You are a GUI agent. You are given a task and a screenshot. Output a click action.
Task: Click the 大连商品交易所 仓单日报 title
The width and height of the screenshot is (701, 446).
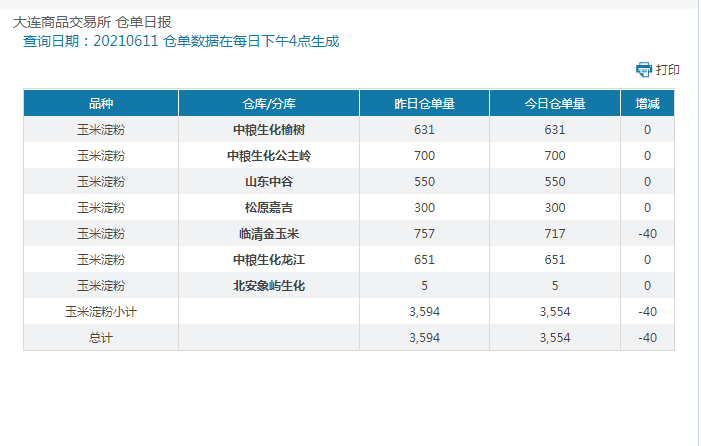click(x=92, y=22)
